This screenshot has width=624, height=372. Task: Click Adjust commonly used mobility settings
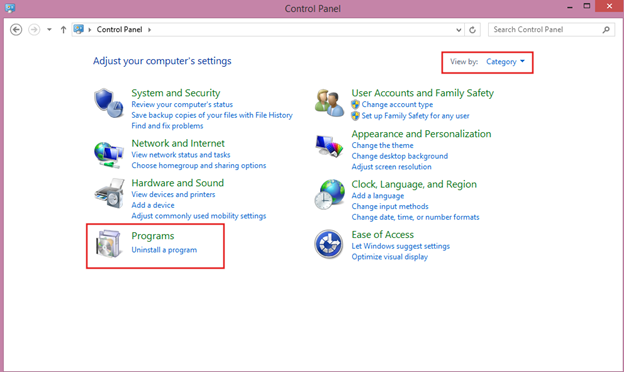(x=199, y=216)
